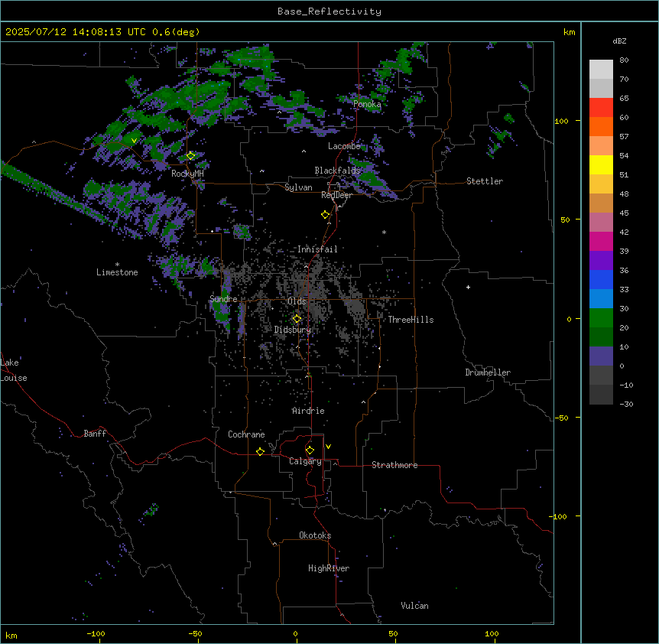Click the Cochrane city label
659x644 pixels.
[x=246, y=434]
